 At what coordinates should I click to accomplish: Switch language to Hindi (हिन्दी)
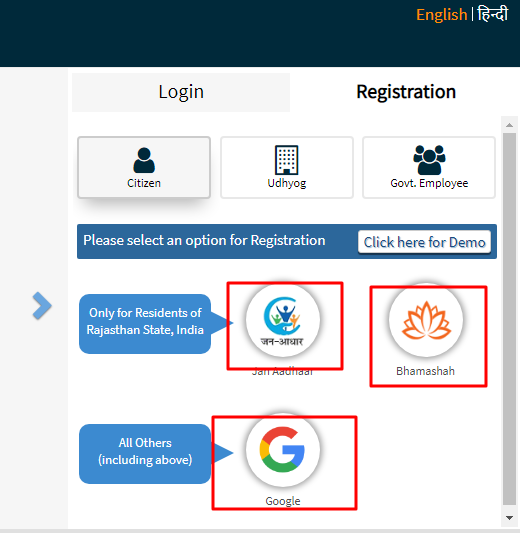(x=493, y=14)
